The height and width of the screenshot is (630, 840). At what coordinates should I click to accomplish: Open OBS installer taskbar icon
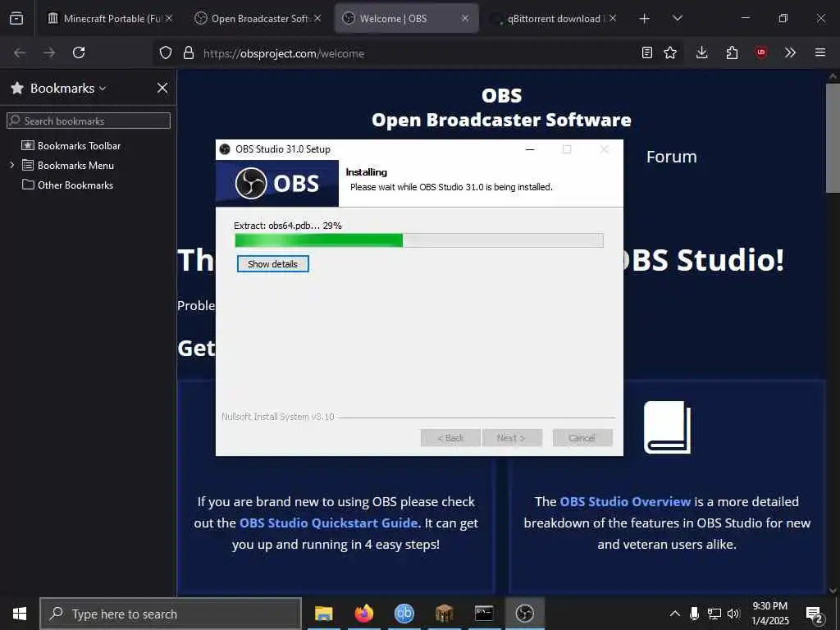(524, 614)
